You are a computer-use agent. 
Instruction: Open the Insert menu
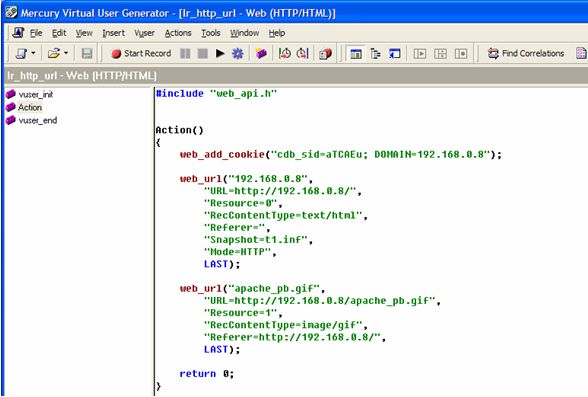click(x=114, y=33)
